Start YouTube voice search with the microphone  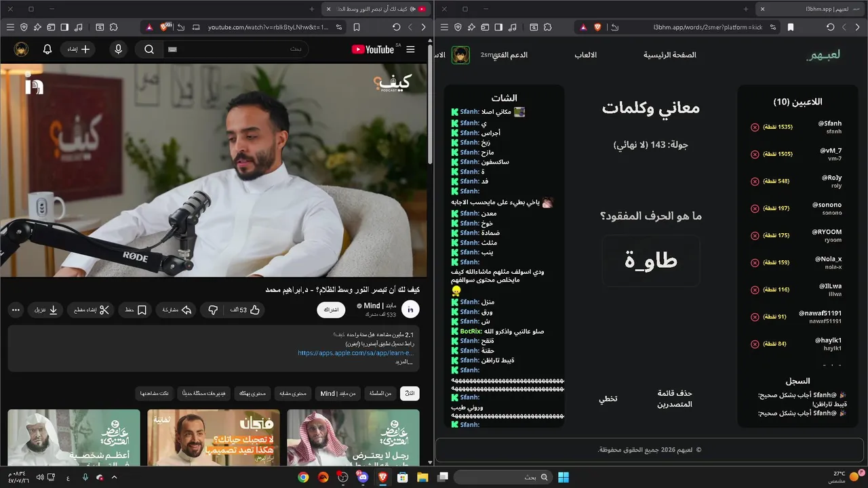point(119,49)
